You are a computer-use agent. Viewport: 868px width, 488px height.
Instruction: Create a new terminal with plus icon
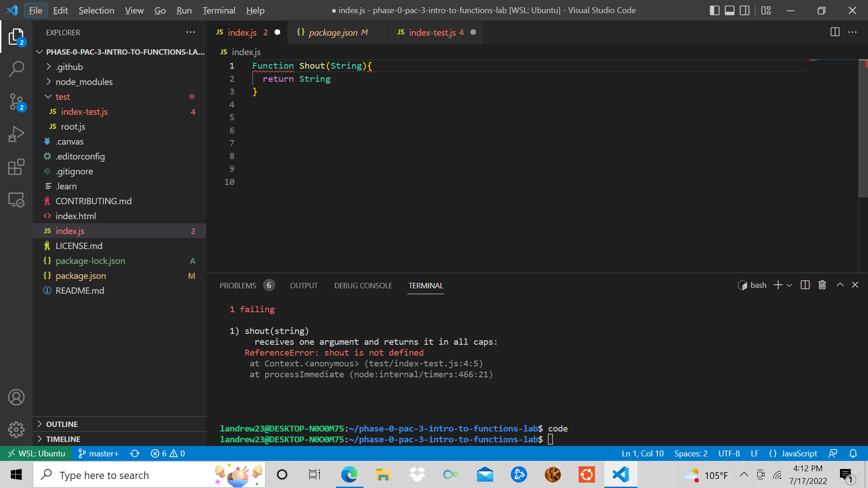click(778, 285)
